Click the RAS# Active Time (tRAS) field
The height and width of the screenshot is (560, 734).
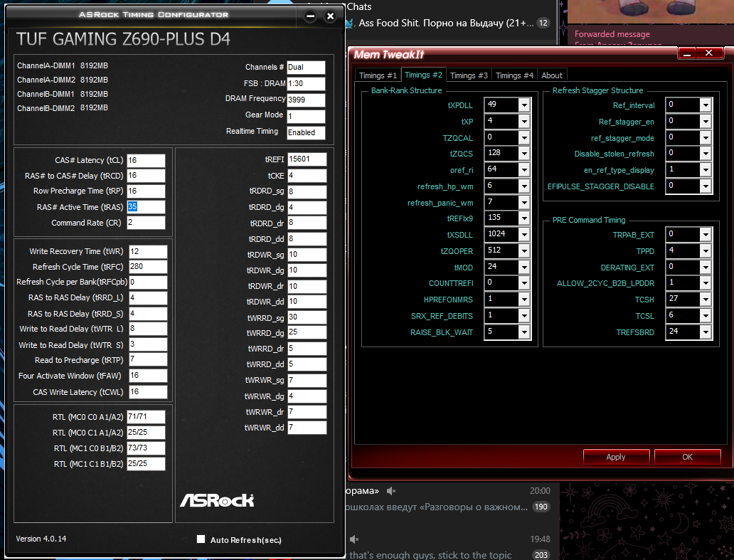146,207
